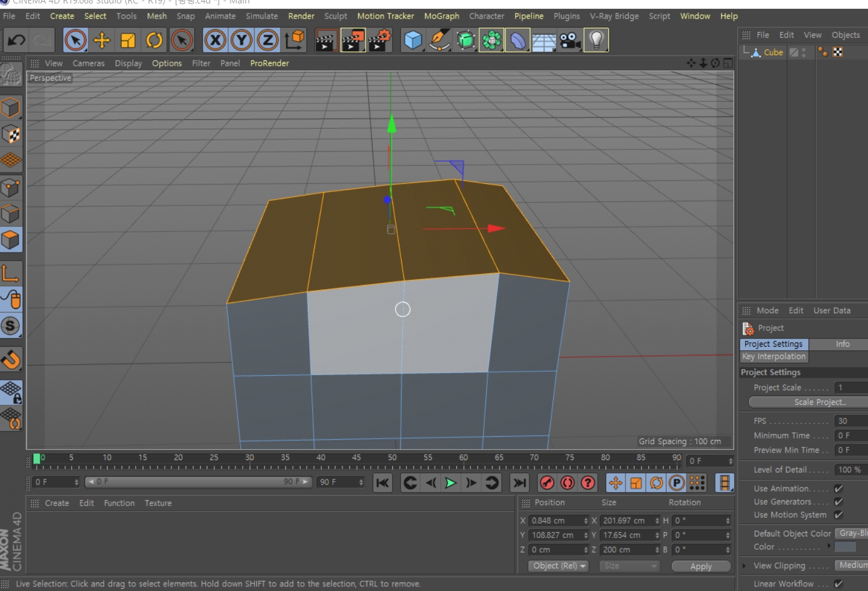Open viewport Display menu
Screen dimensions: 868x591
[x=128, y=63]
